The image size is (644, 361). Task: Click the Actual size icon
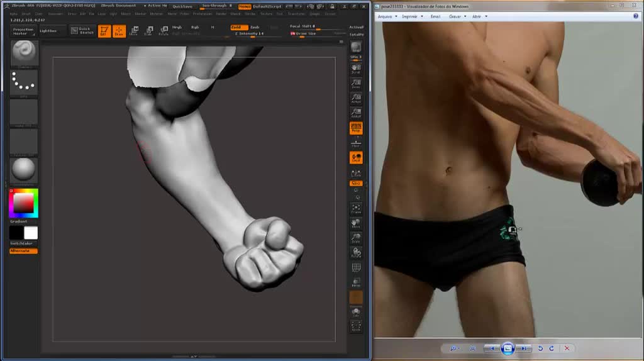356,99
